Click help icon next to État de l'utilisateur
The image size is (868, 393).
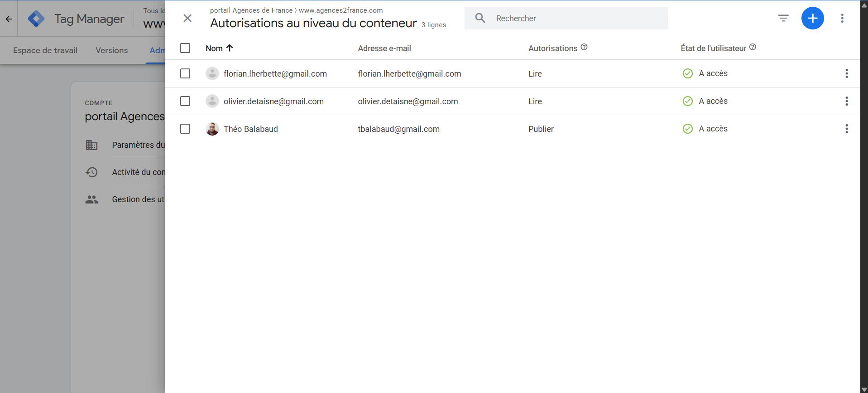coord(753,47)
